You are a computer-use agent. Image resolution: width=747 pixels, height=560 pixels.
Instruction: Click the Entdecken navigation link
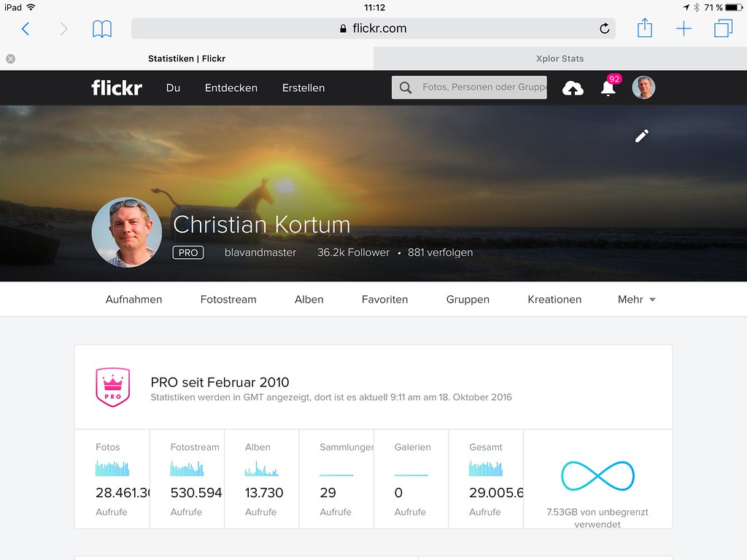[231, 88]
